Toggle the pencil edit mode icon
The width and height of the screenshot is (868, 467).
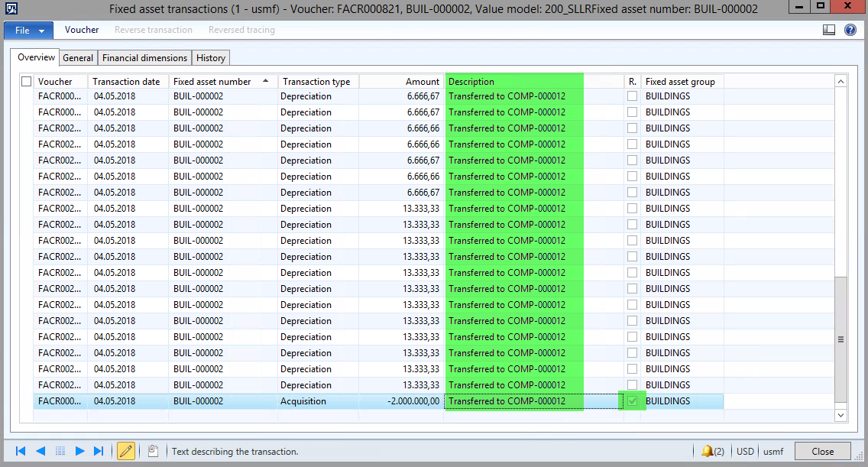point(126,451)
